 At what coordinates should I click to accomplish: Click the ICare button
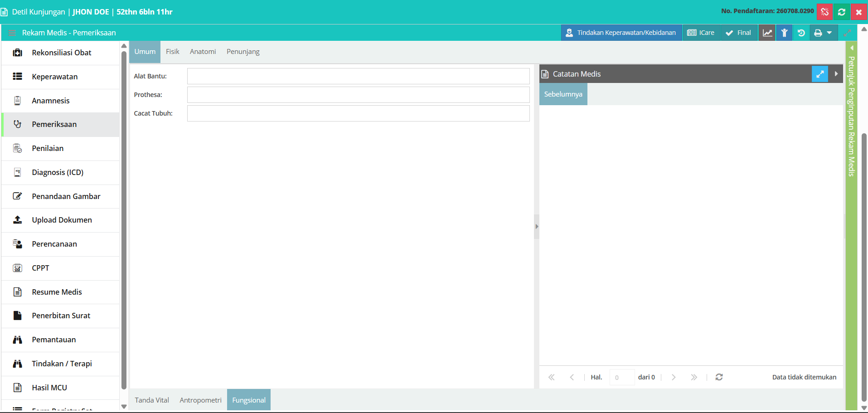pyautogui.click(x=701, y=33)
